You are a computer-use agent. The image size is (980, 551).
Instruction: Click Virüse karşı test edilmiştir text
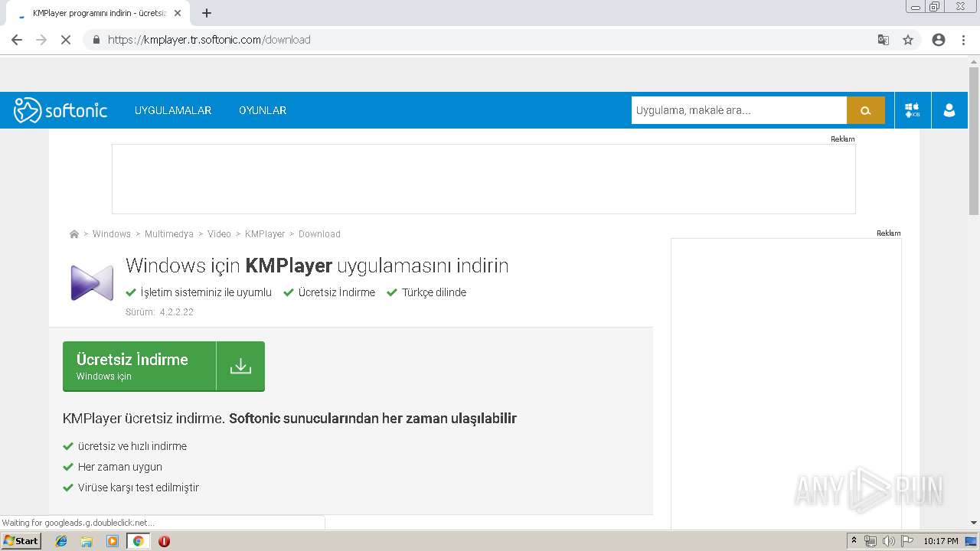139,487
